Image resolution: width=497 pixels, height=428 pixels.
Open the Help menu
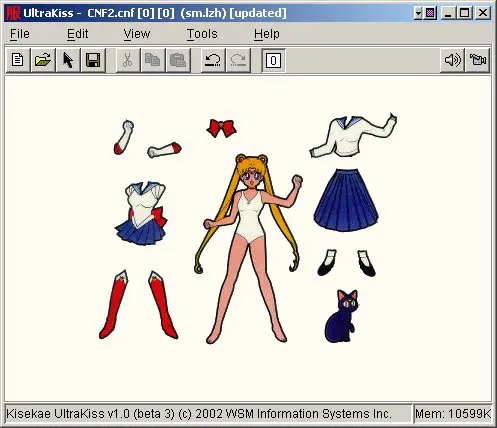(x=267, y=34)
